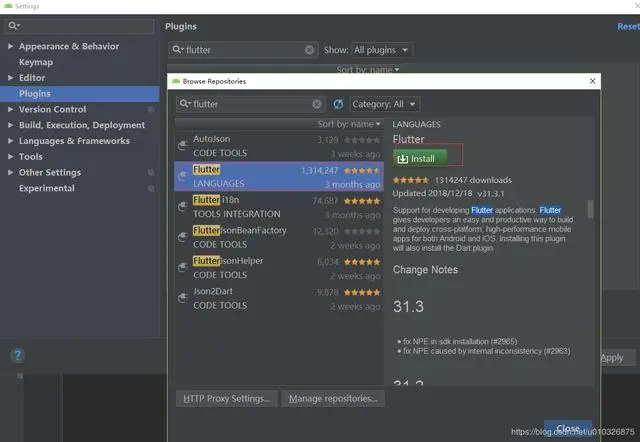Click the plugin icon beside Json2Dart
This screenshot has height=442, width=640.
(x=182, y=298)
